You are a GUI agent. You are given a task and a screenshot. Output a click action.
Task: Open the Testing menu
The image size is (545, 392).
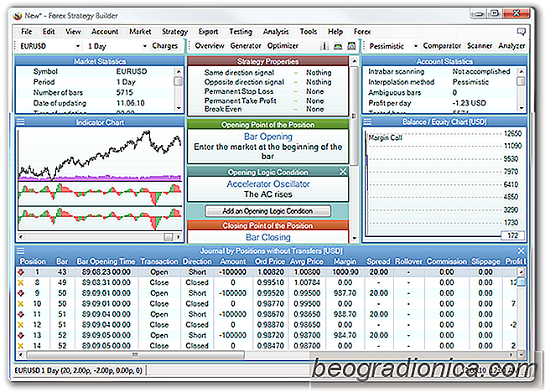point(241,32)
